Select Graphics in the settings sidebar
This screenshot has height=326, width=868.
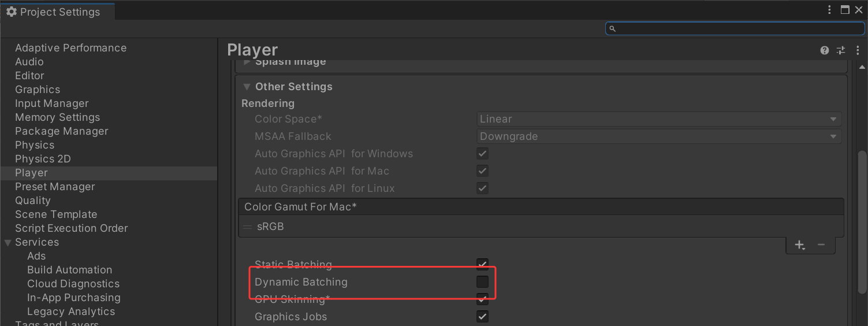38,90
